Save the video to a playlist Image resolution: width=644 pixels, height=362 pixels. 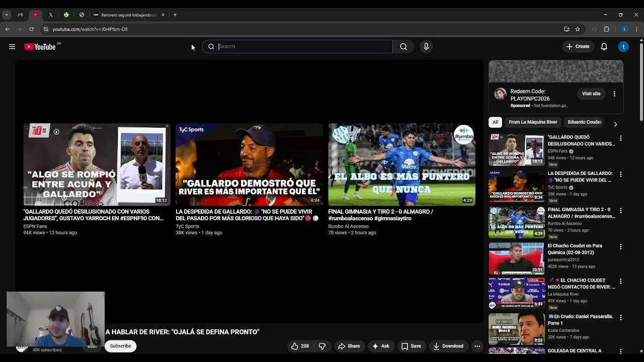411,346
